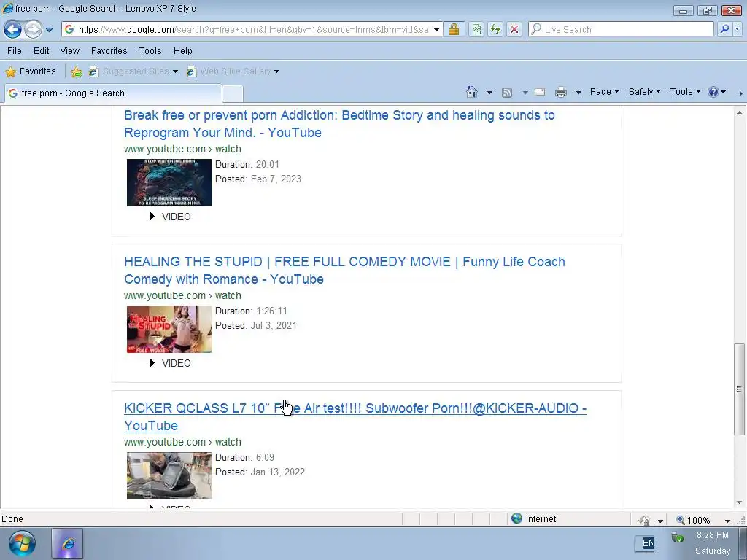Open 'Break free or prevent porn Addiction' result
This screenshot has width=747, height=560.
point(339,124)
